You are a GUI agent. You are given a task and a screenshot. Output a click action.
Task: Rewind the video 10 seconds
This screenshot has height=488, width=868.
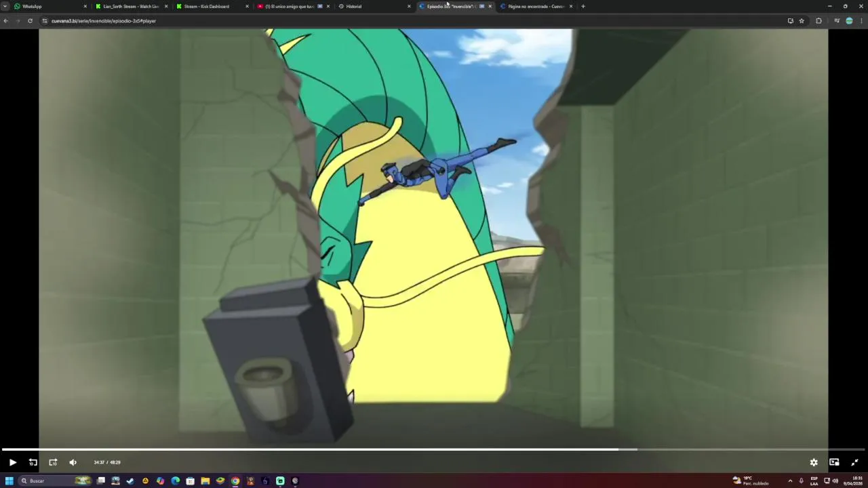point(33,462)
